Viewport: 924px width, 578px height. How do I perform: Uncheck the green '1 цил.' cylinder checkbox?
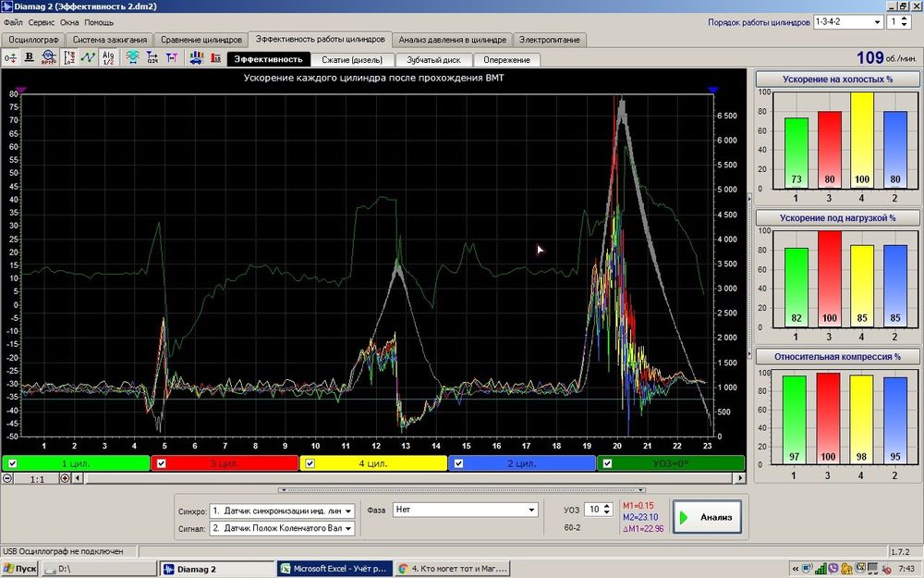pyautogui.click(x=11, y=463)
